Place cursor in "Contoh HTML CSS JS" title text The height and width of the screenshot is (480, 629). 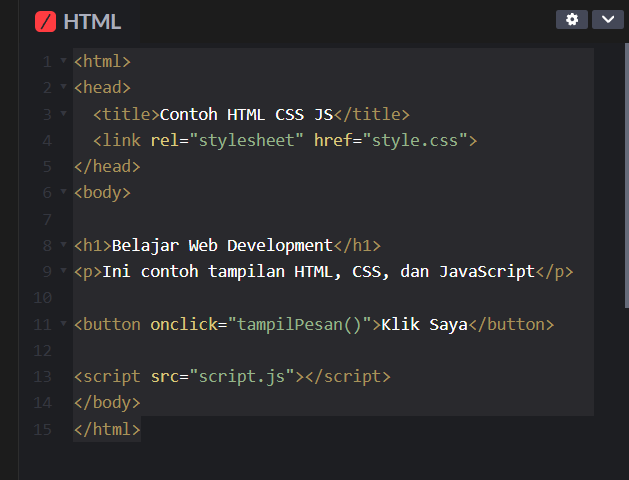coord(246,114)
